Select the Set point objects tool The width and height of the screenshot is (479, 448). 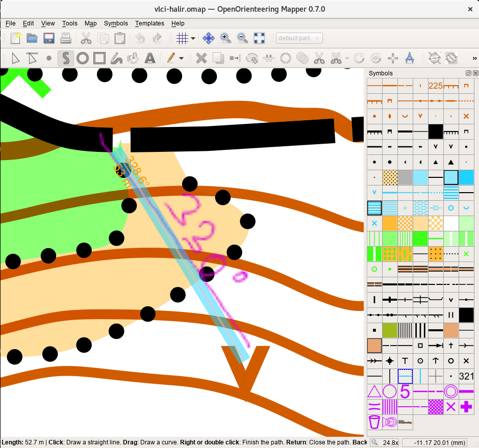tap(49, 58)
